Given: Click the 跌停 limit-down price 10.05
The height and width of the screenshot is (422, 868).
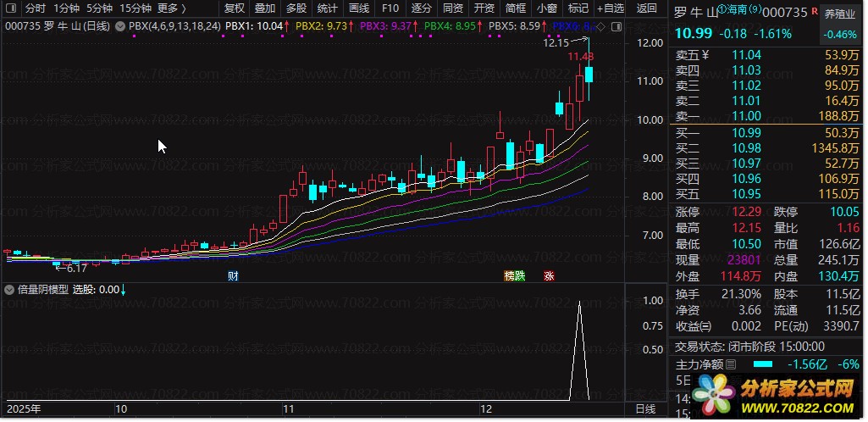Looking at the screenshot, I should click(845, 212).
